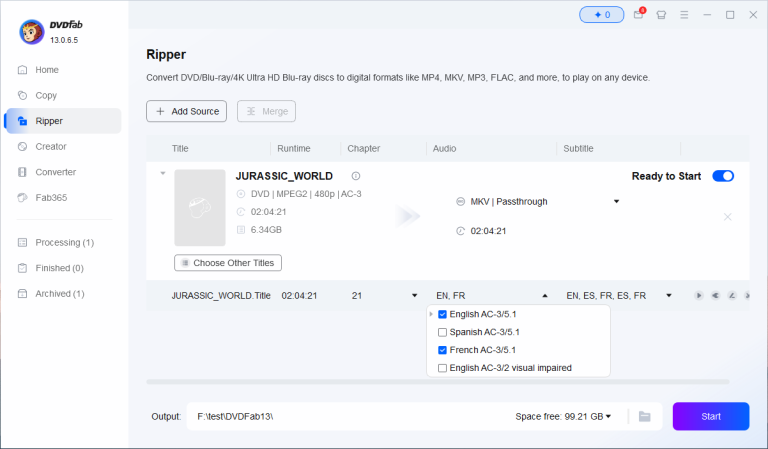Click the Runtime column header
768x449 pixels.
pyautogui.click(x=293, y=148)
